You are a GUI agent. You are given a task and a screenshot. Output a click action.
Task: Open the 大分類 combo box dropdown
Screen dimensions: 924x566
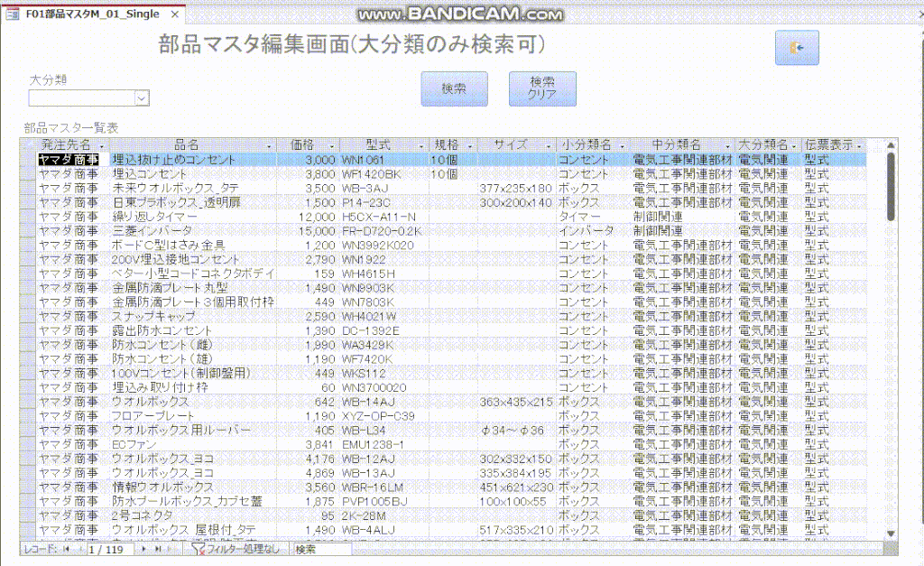click(x=142, y=98)
